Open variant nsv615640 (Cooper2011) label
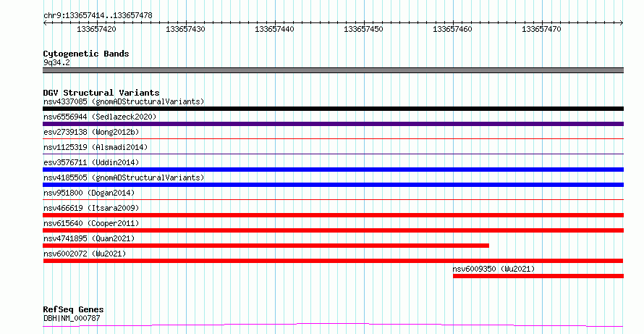Screen dimensions: 644x334 91,223
